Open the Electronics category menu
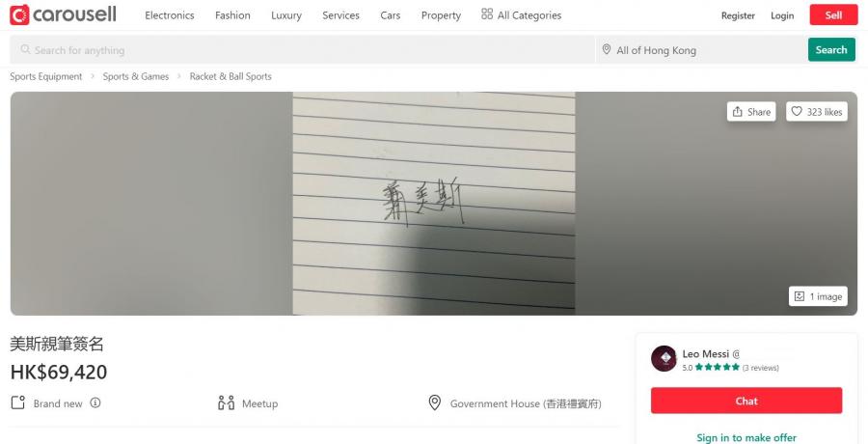This screenshot has height=444, width=868. (x=170, y=15)
